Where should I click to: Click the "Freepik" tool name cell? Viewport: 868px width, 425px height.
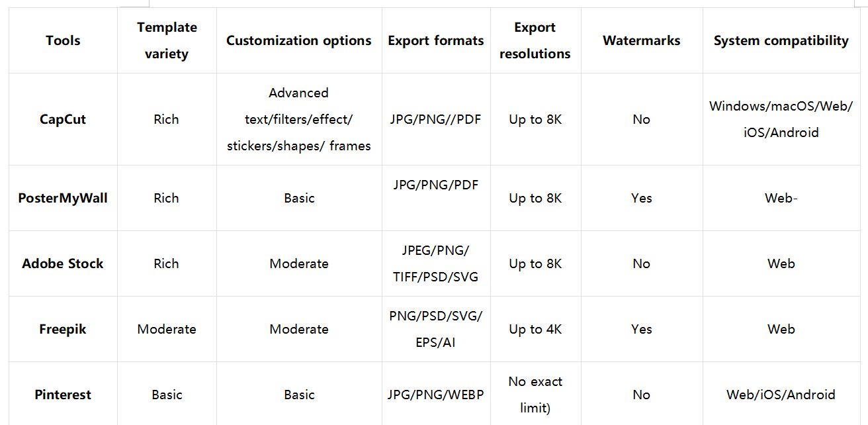click(63, 329)
